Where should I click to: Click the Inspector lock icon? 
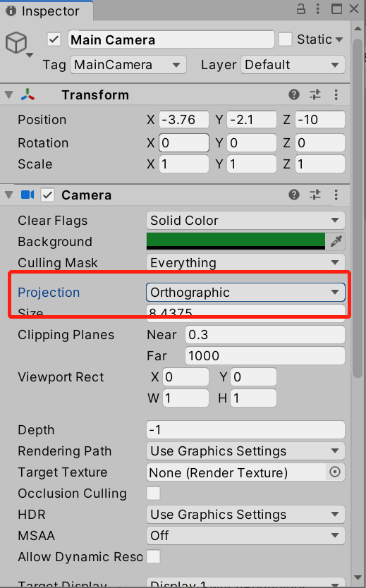click(x=300, y=8)
